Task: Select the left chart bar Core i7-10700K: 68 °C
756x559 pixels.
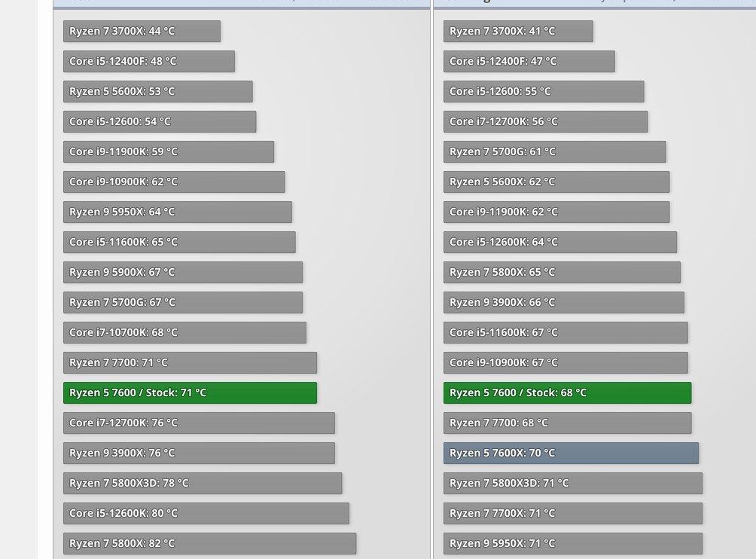Action: pos(184,332)
